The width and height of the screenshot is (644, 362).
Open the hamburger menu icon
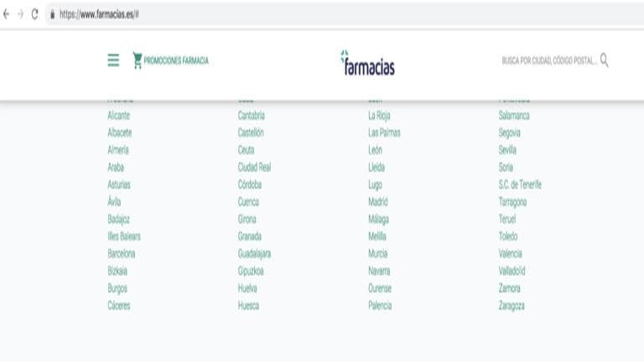click(113, 60)
